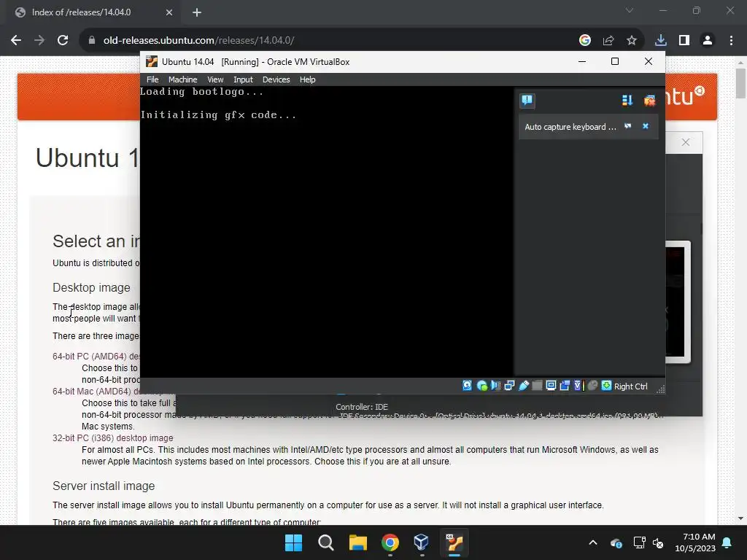Open Chrome profile avatar
747x560 pixels.
pos(708,41)
